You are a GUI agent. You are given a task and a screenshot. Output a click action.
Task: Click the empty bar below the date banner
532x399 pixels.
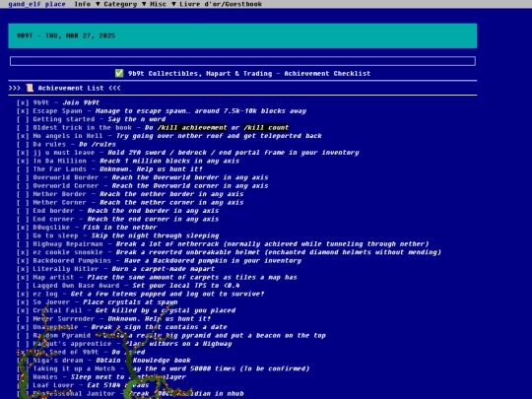tap(242, 61)
